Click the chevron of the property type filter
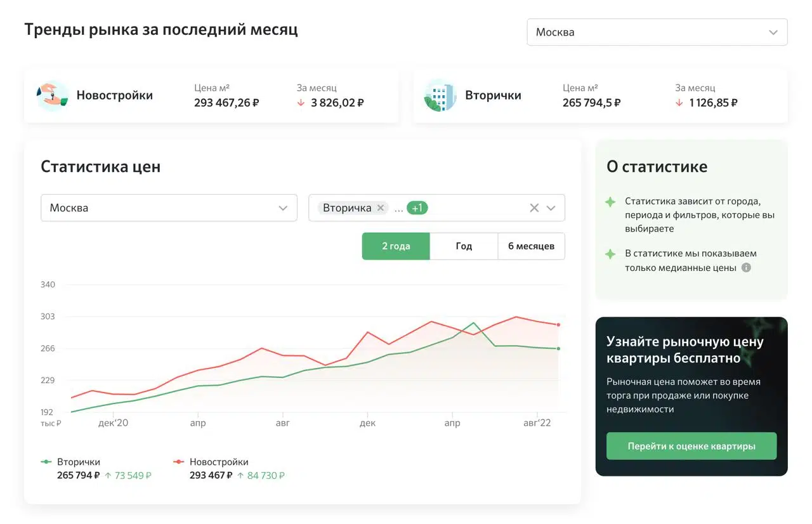 click(x=551, y=208)
